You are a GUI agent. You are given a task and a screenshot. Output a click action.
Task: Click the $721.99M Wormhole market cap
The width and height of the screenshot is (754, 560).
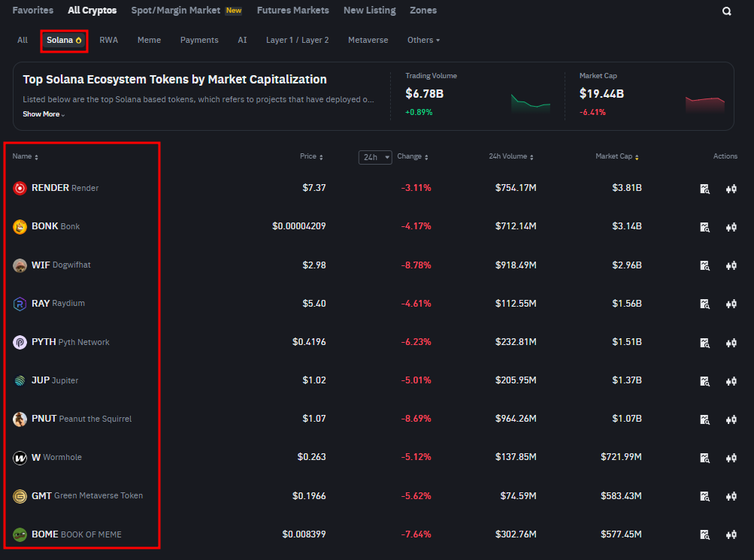click(621, 457)
